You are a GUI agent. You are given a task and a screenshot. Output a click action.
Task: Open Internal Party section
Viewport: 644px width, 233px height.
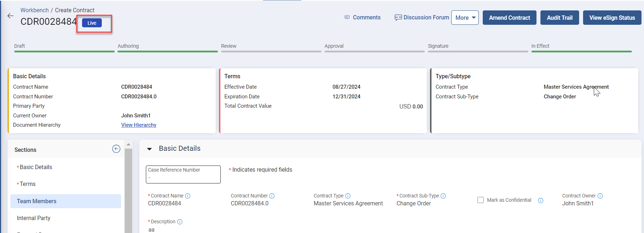pos(34,218)
